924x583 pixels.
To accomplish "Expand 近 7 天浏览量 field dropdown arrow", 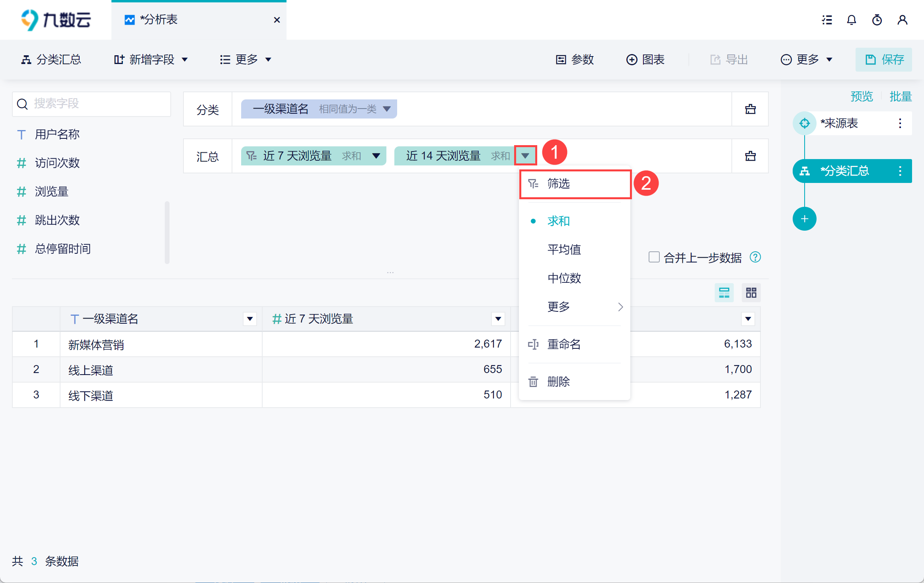I will tap(376, 156).
